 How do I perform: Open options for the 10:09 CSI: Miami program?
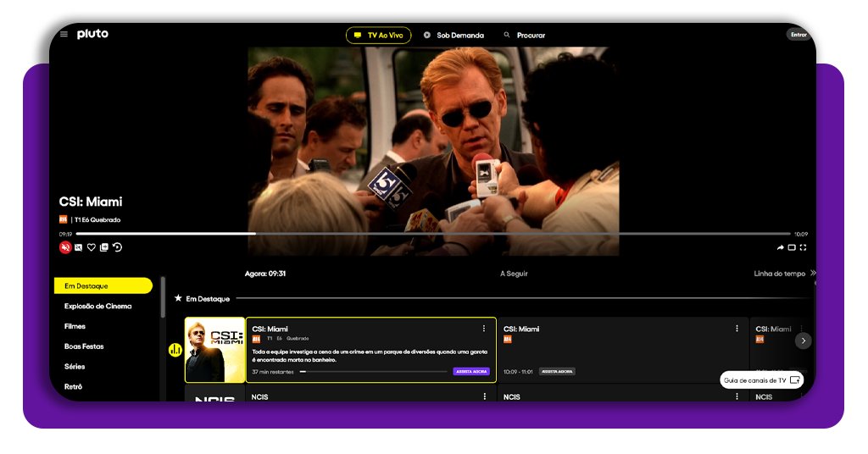click(x=737, y=329)
